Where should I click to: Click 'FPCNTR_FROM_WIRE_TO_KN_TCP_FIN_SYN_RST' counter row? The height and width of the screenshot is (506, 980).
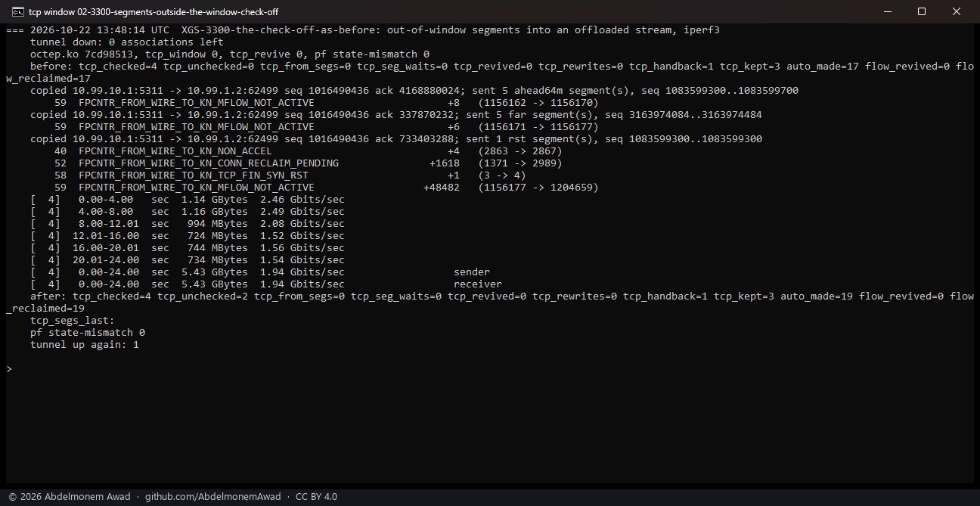290,175
